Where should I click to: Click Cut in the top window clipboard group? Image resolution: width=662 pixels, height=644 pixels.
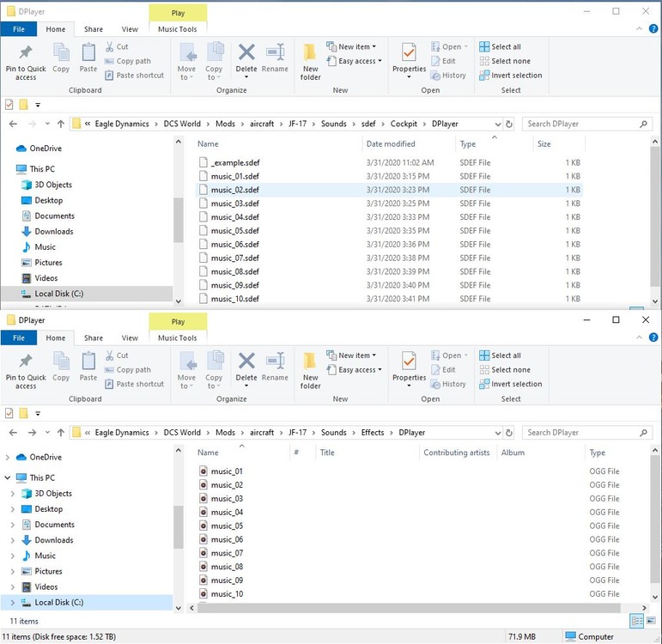pos(117,46)
